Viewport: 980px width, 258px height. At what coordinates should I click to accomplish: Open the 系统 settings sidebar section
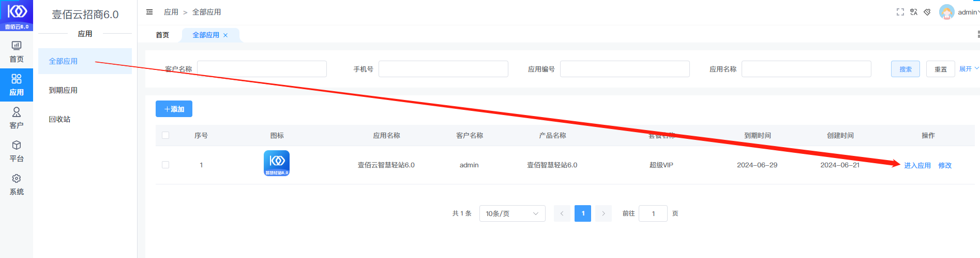click(x=17, y=184)
